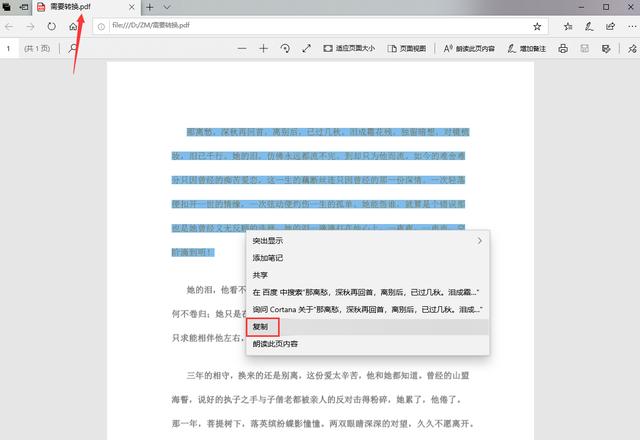This screenshot has width=640, height=440.
Task: Go forward to next page
Action: [x=30, y=27]
